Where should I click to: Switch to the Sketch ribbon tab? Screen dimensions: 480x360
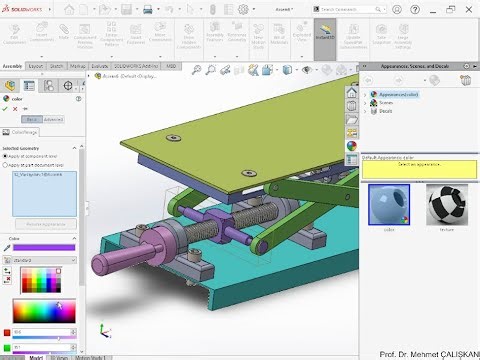point(57,66)
